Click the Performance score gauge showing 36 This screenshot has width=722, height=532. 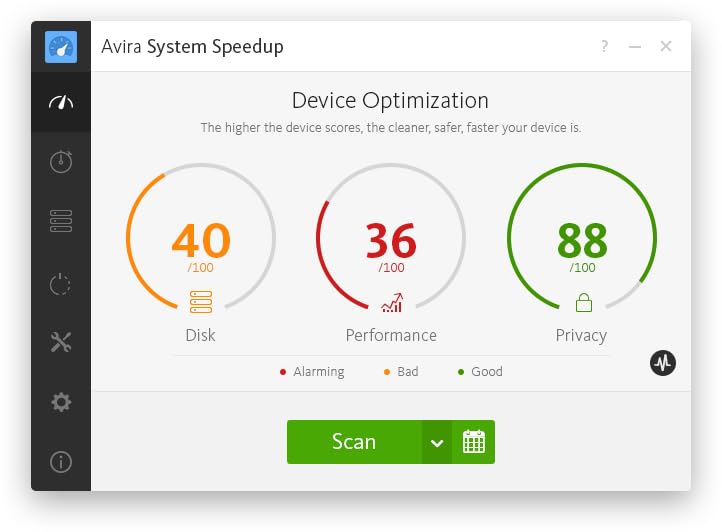(x=391, y=241)
